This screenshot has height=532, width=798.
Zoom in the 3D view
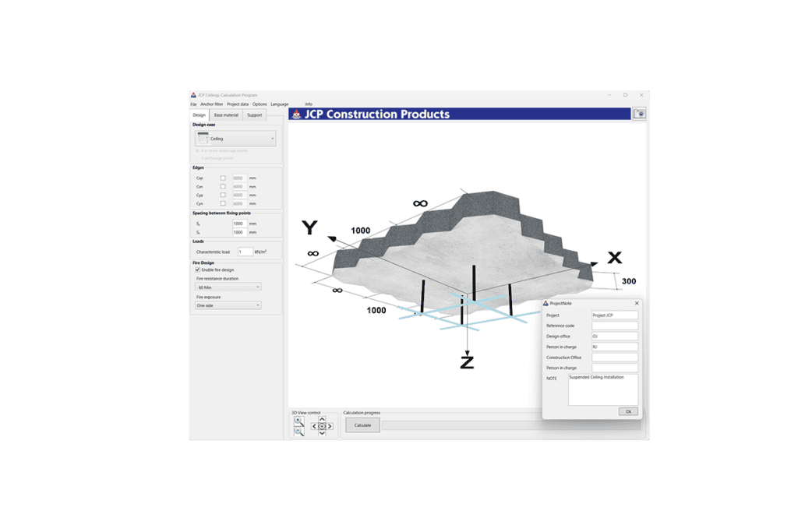tap(298, 421)
